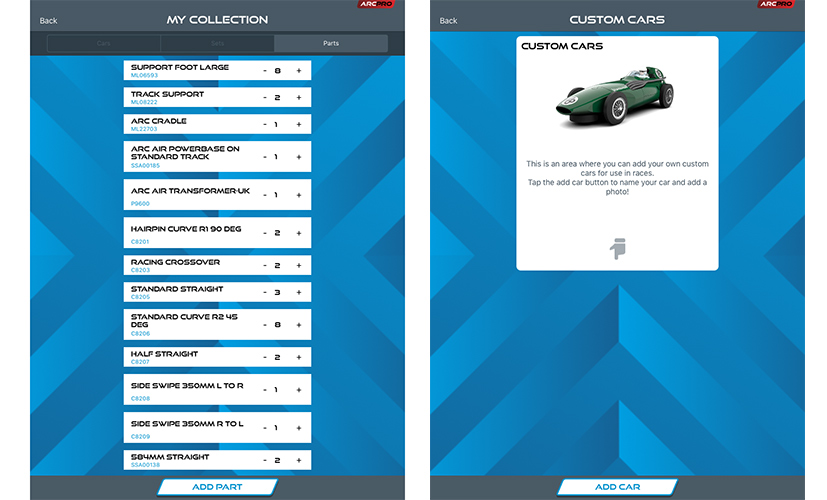827x500 pixels.
Task: Tap minus on ARC Air Powerbase row
Action: (x=265, y=157)
